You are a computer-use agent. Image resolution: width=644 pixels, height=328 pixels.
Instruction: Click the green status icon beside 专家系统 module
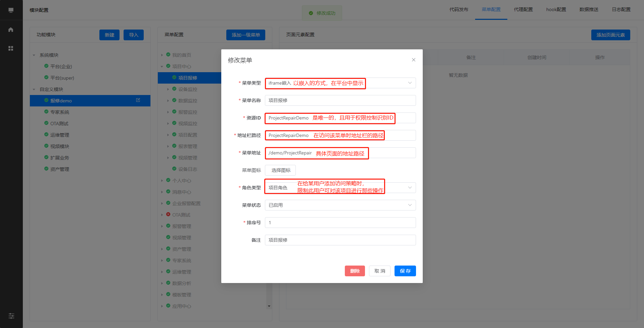(x=46, y=111)
